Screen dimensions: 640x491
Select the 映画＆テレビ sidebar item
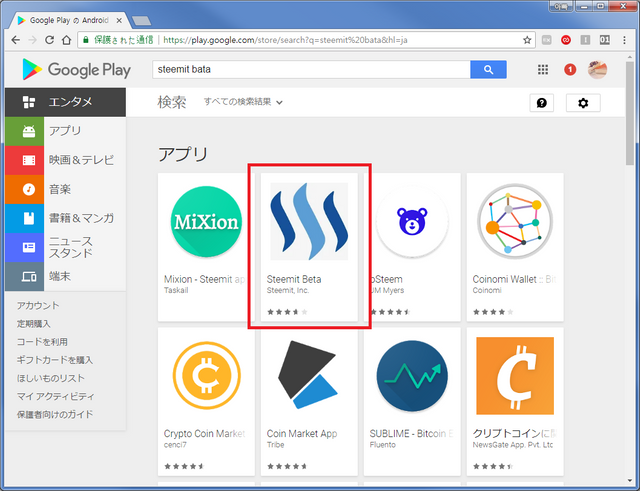click(x=65, y=160)
